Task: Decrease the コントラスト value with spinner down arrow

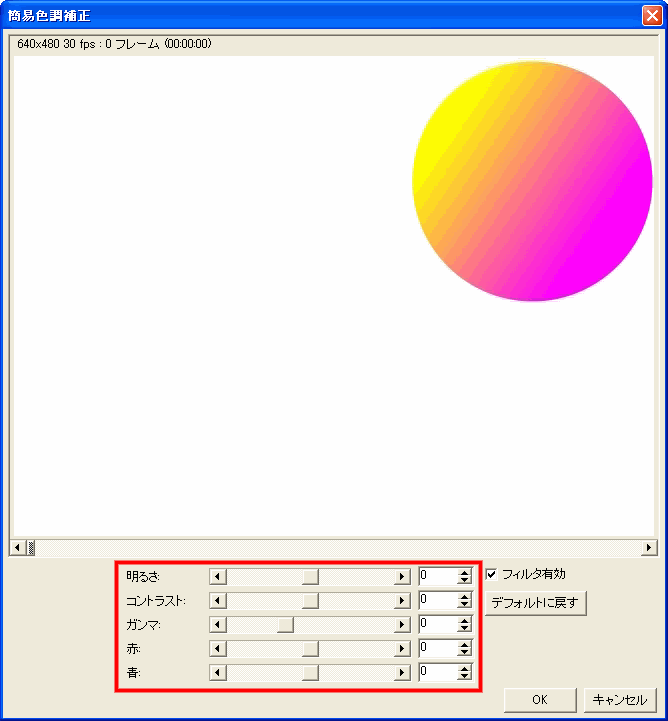Action: 464,604
